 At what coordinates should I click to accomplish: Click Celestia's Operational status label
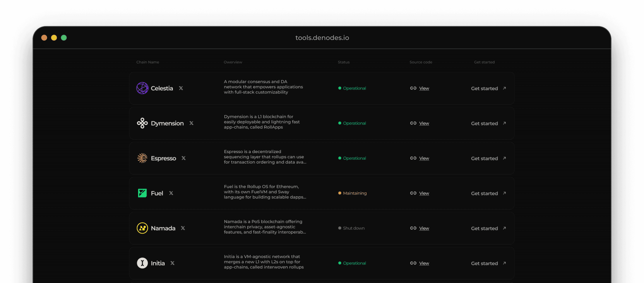click(354, 88)
